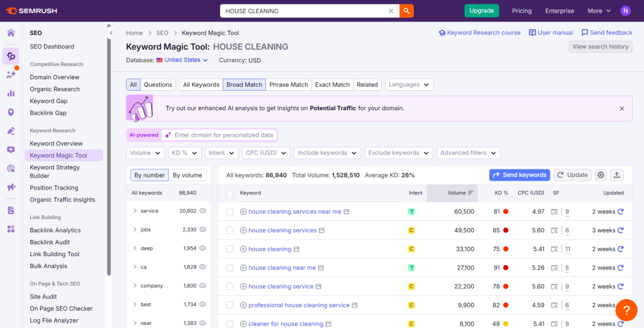This screenshot has height=328, width=644.
Task: Open Exclude keywords dropdown
Action: click(399, 153)
